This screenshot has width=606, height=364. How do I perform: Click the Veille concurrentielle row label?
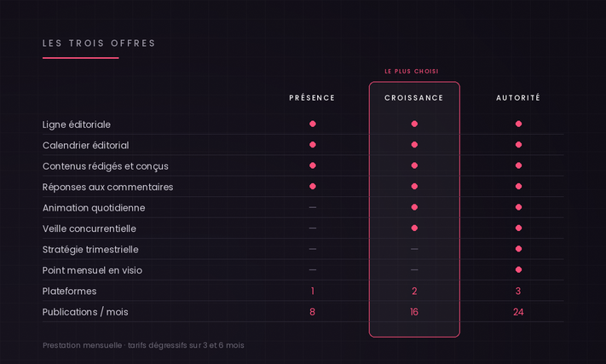click(x=89, y=228)
